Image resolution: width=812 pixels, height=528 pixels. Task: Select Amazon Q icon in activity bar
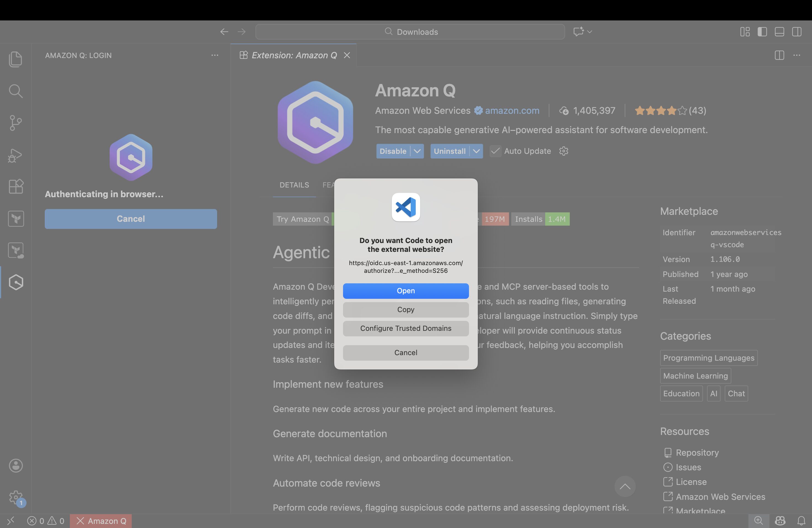pyautogui.click(x=16, y=282)
